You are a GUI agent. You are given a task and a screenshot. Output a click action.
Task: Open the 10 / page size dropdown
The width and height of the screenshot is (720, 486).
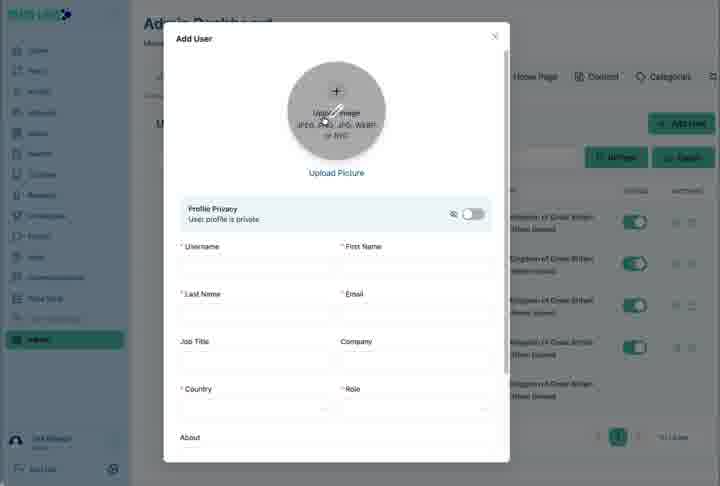click(673, 437)
